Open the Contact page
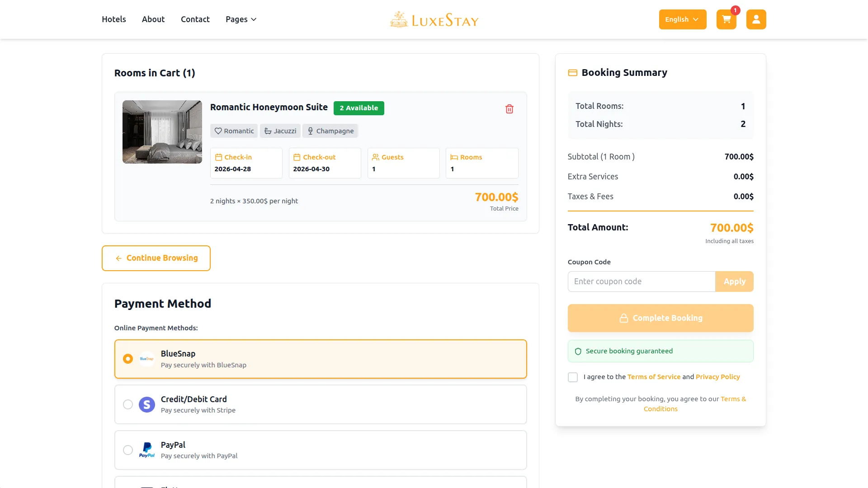 coord(195,19)
